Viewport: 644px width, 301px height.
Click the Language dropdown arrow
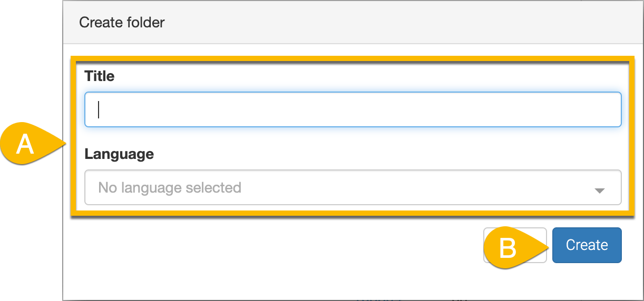coord(599,190)
